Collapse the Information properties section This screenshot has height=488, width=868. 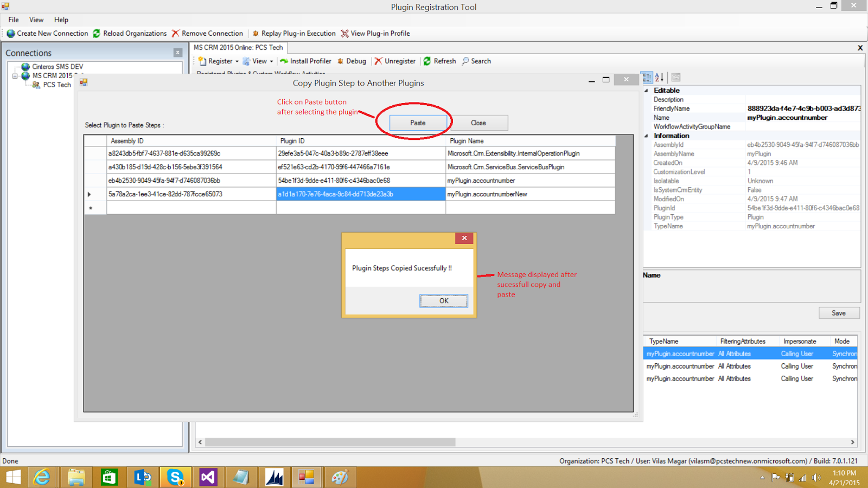pyautogui.click(x=645, y=136)
